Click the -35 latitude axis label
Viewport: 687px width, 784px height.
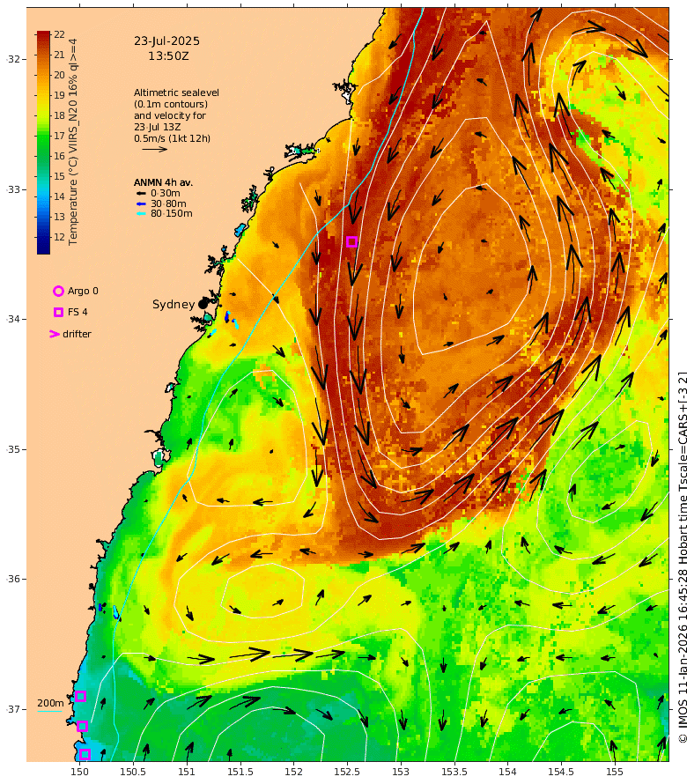13,449
